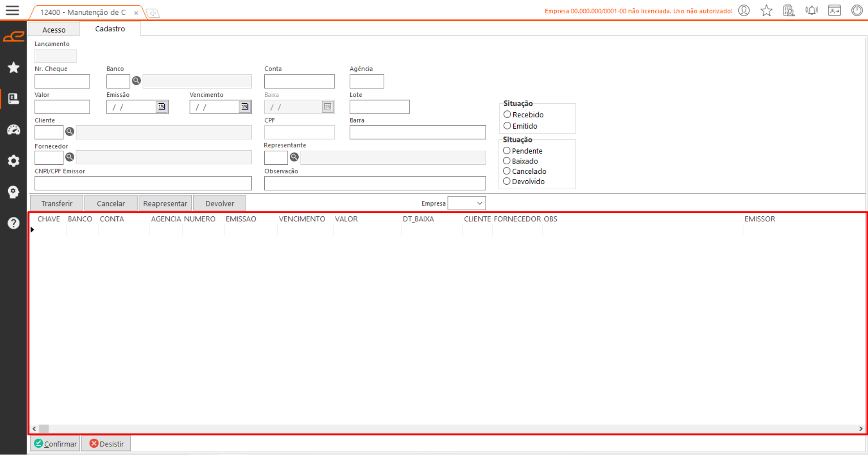Open the Emissão date picker calendar
Viewport: 868px width, 455px height.
(x=162, y=107)
